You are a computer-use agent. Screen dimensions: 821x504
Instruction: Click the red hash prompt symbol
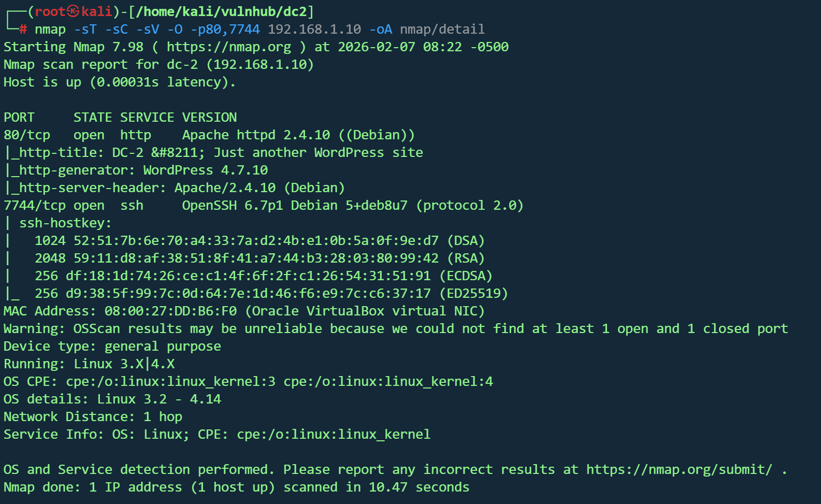coord(23,30)
